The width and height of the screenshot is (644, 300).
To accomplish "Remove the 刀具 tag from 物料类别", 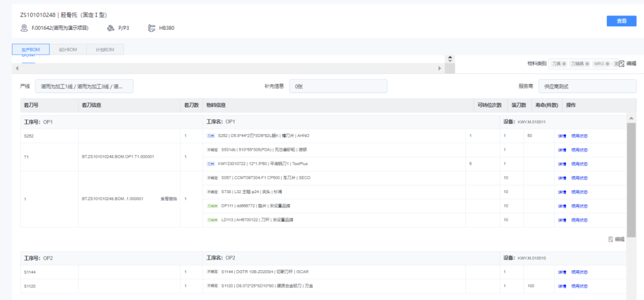I will coord(564,63).
